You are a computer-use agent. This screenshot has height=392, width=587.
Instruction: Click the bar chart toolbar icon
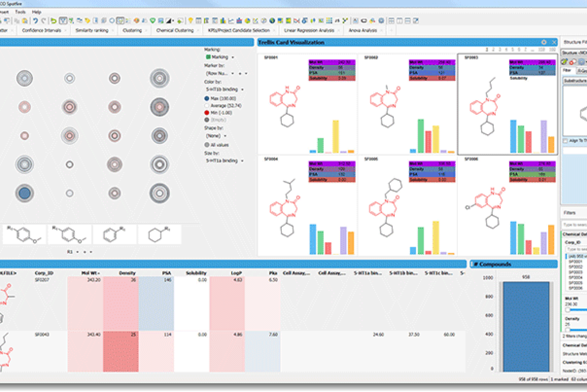(x=223, y=21)
